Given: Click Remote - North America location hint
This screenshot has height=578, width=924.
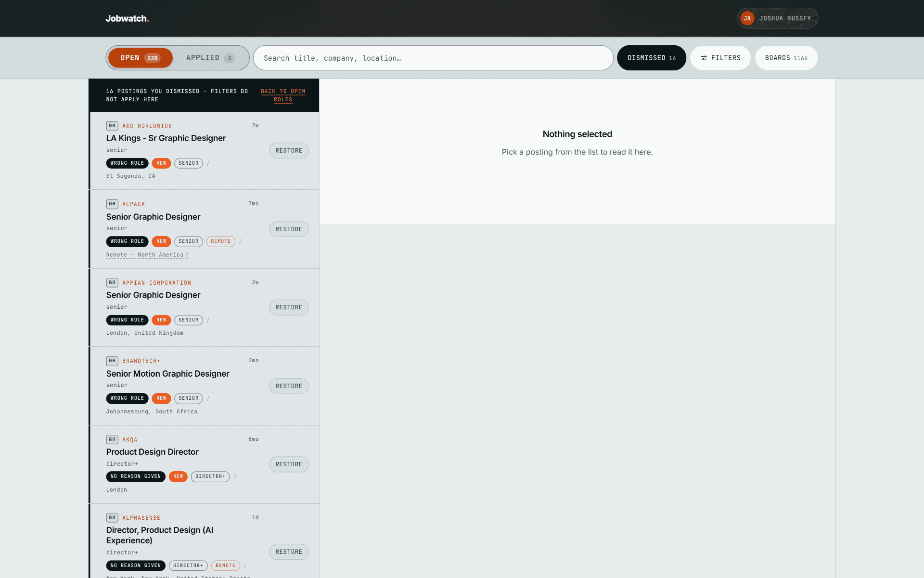Looking at the screenshot, I should pyautogui.click(x=147, y=255).
